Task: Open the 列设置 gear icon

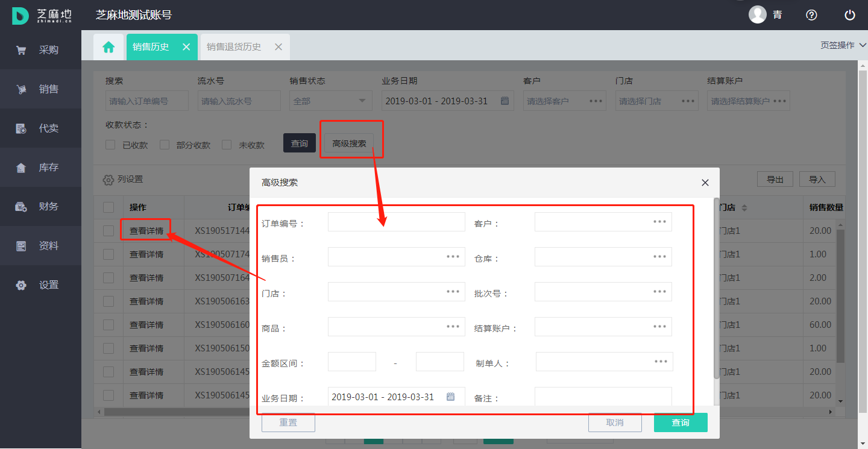Action: click(108, 180)
